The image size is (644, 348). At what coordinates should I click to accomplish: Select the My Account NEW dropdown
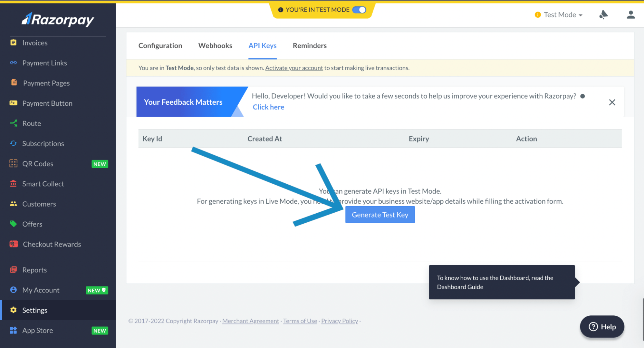tap(58, 290)
